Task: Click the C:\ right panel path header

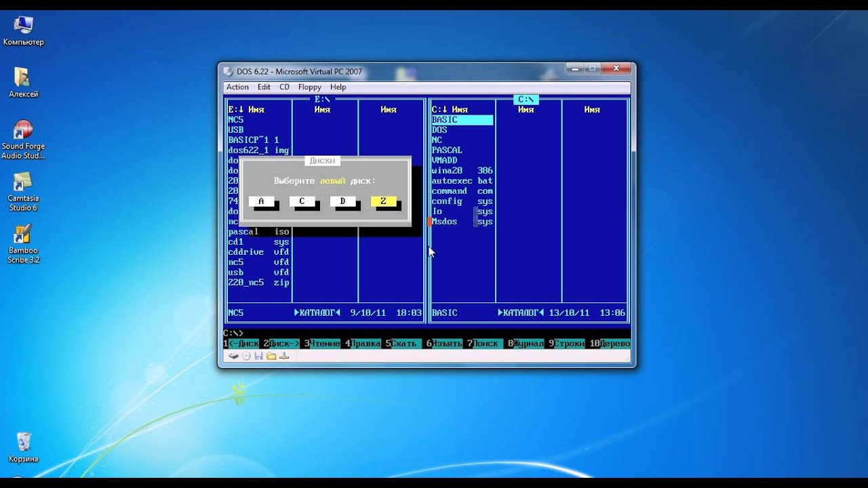Action: (526, 100)
